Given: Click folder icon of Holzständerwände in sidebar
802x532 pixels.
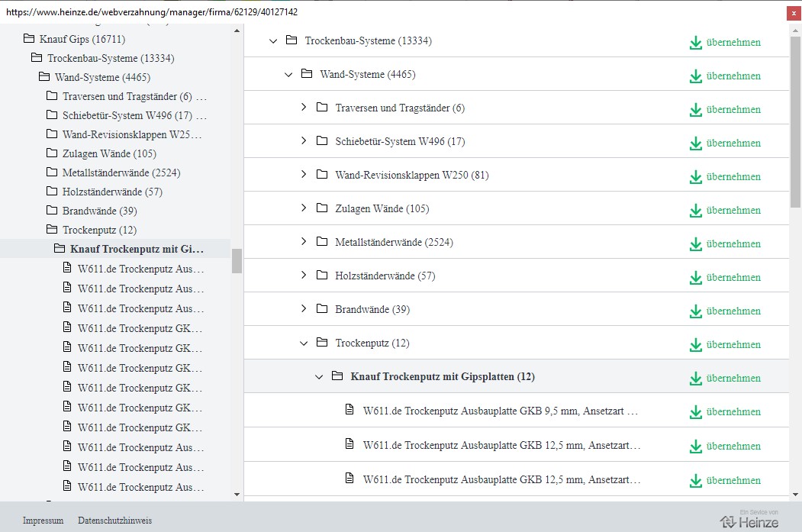Looking at the screenshot, I should pyautogui.click(x=52, y=191).
